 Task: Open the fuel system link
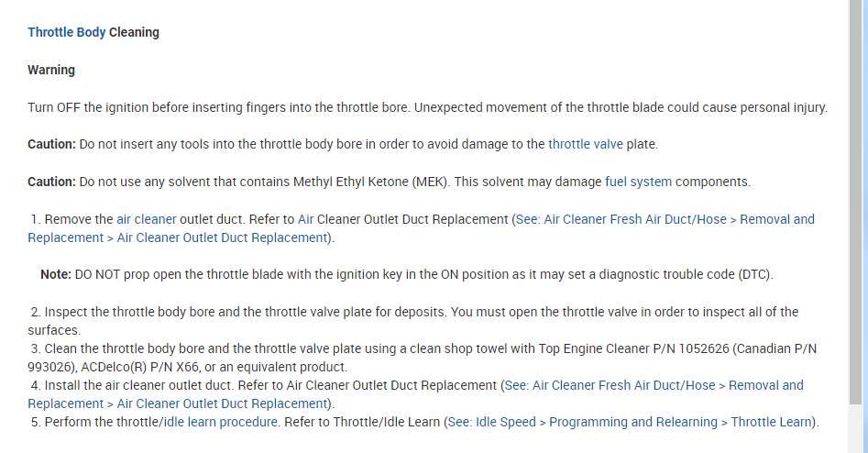(641, 182)
